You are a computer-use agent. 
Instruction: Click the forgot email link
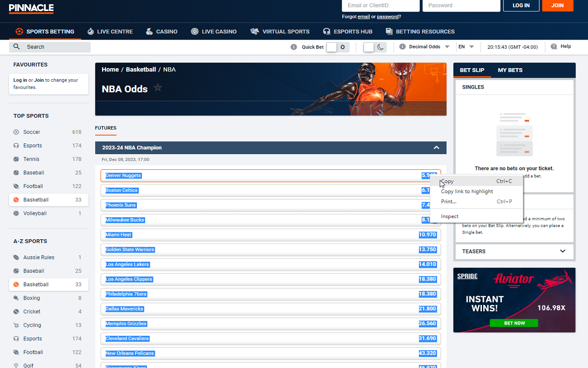pos(364,17)
